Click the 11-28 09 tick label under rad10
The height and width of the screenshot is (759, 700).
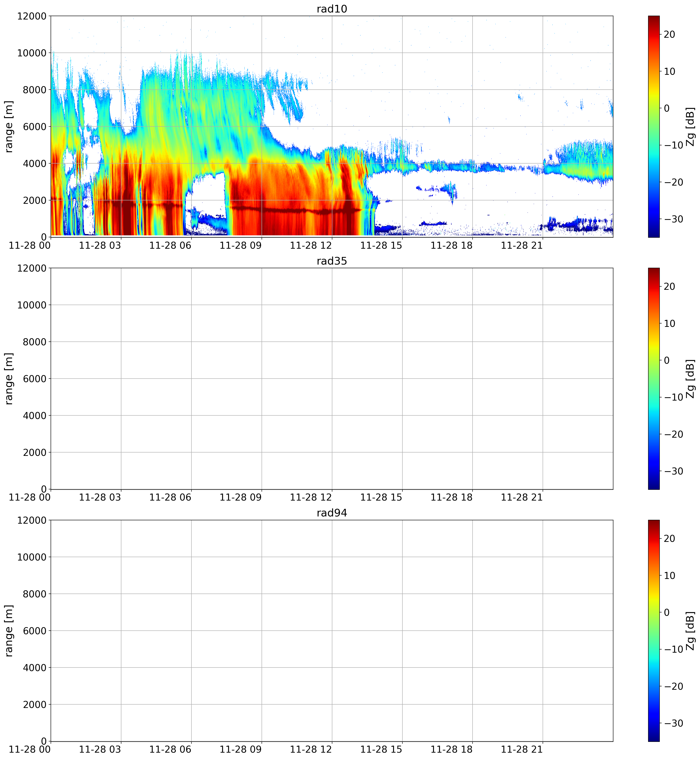pos(241,245)
